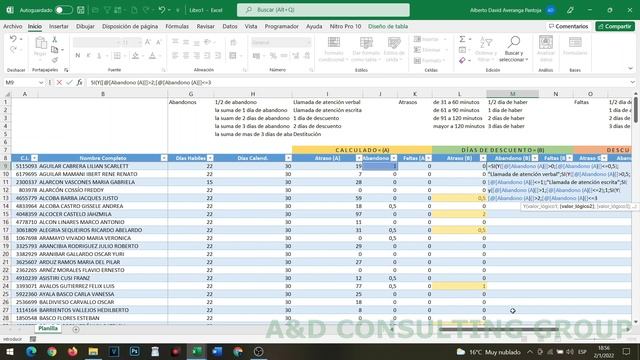Cancel formula entry with the X icon

[59, 82]
